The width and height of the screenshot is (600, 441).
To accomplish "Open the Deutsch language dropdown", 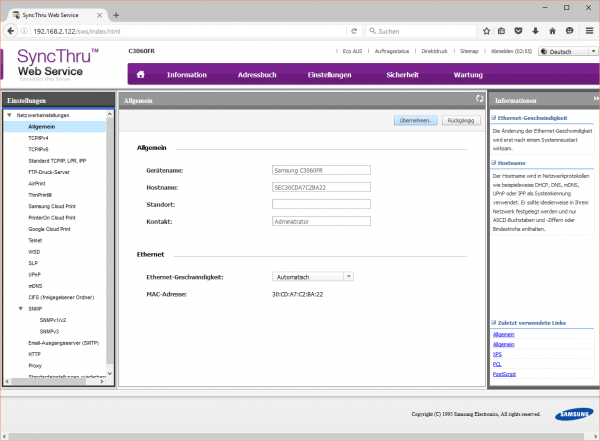I will [567, 51].
